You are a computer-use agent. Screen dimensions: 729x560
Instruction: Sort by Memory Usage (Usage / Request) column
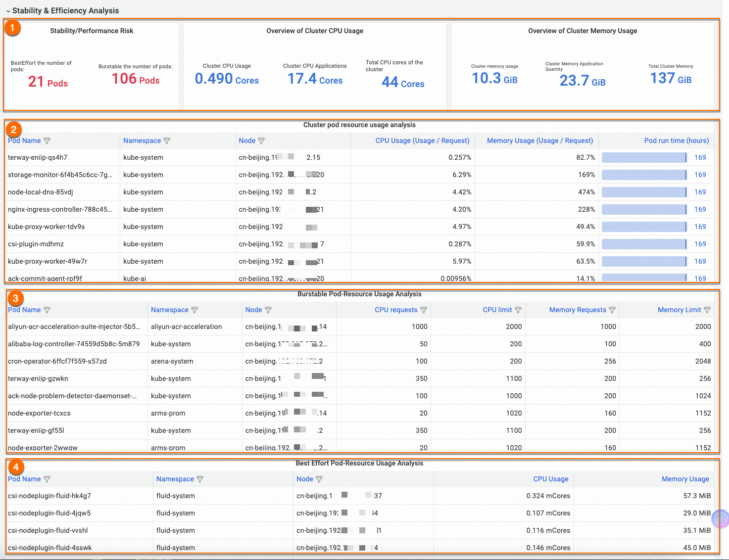click(x=540, y=141)
